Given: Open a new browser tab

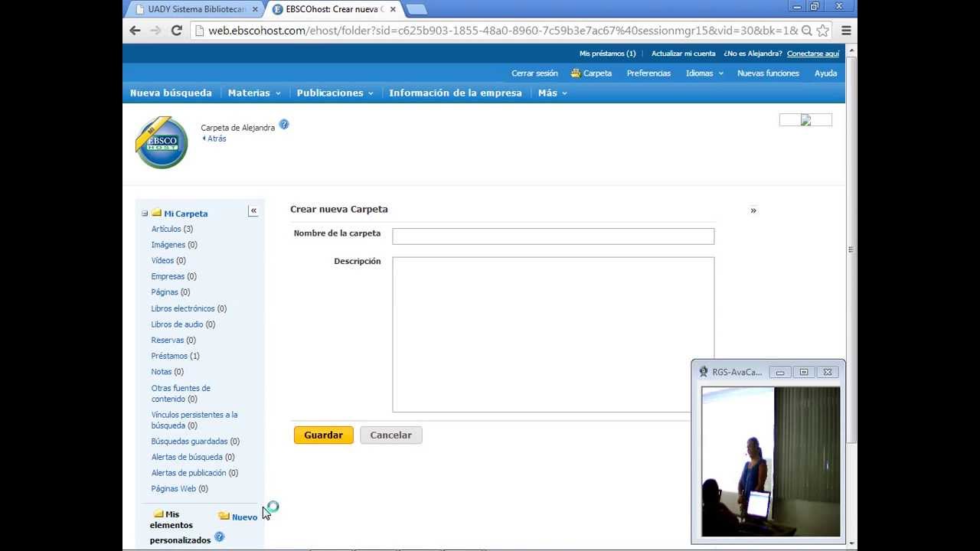Looking at the screenshot, I should click(x=416, y=9).
